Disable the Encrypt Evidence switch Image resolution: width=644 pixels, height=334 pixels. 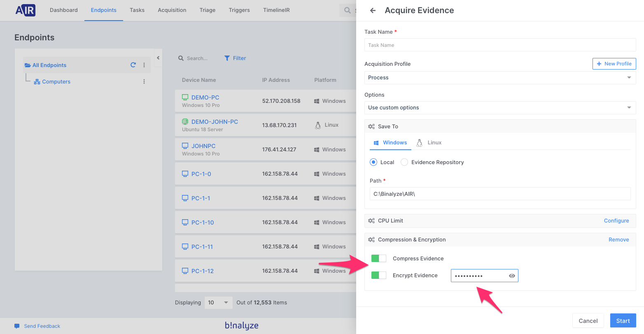pos(378,275)
